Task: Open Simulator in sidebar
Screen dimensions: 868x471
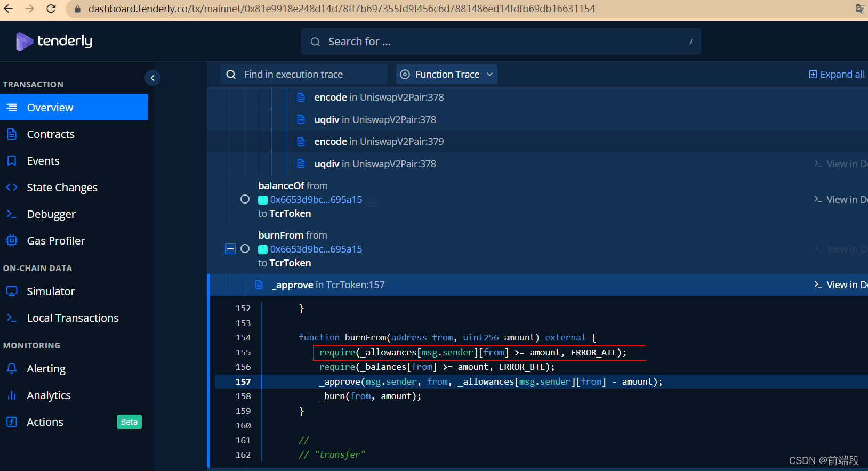Action: 74,291
